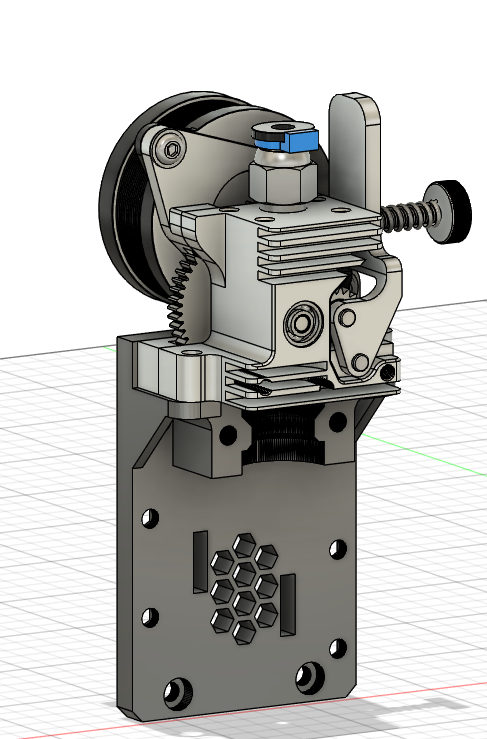The height and width of the screenshot is (739, 487).
Task: Select the hex pneumatic fitting body
Action: (x=282, y=181)
